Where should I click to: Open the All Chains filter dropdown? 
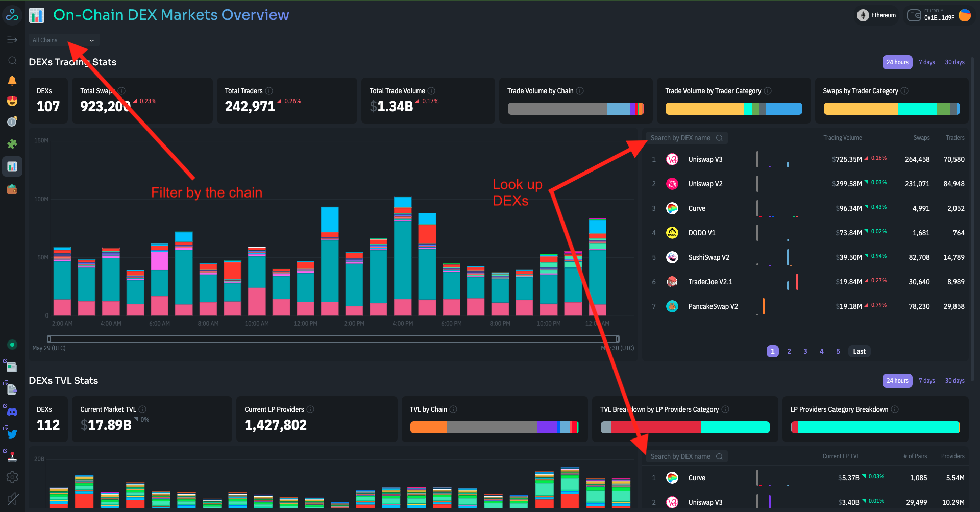point(63,40)
